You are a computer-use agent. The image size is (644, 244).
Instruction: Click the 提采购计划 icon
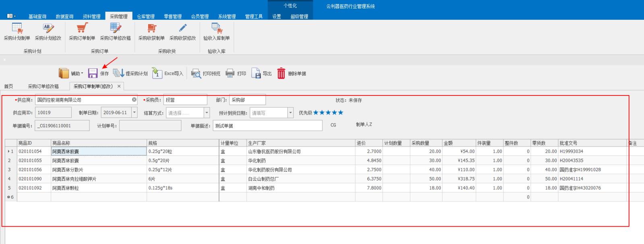tap(119, 73)
